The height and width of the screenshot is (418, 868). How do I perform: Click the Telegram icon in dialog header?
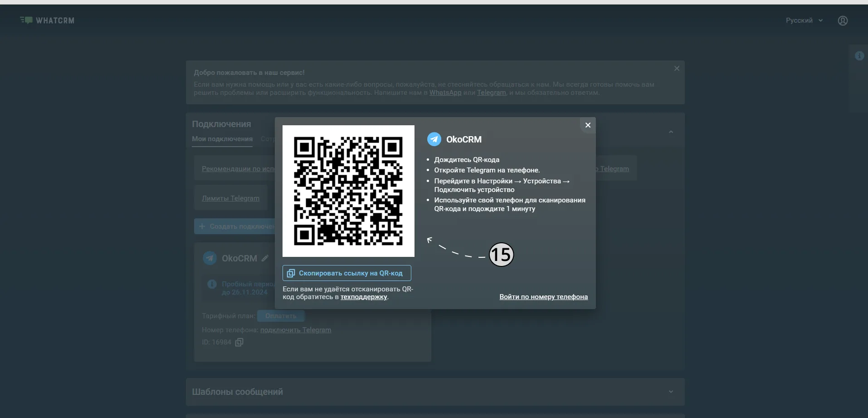pos(434,139)
